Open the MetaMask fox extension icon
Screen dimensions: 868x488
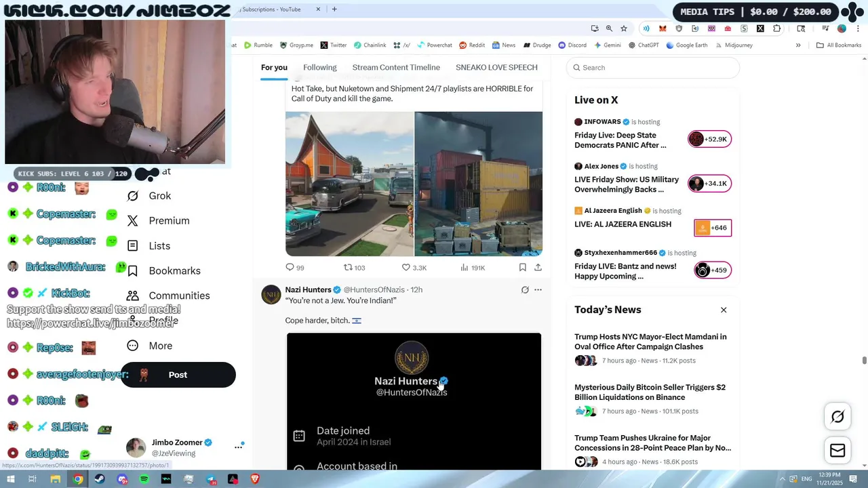pyautogui.click(x=663, y=28)
